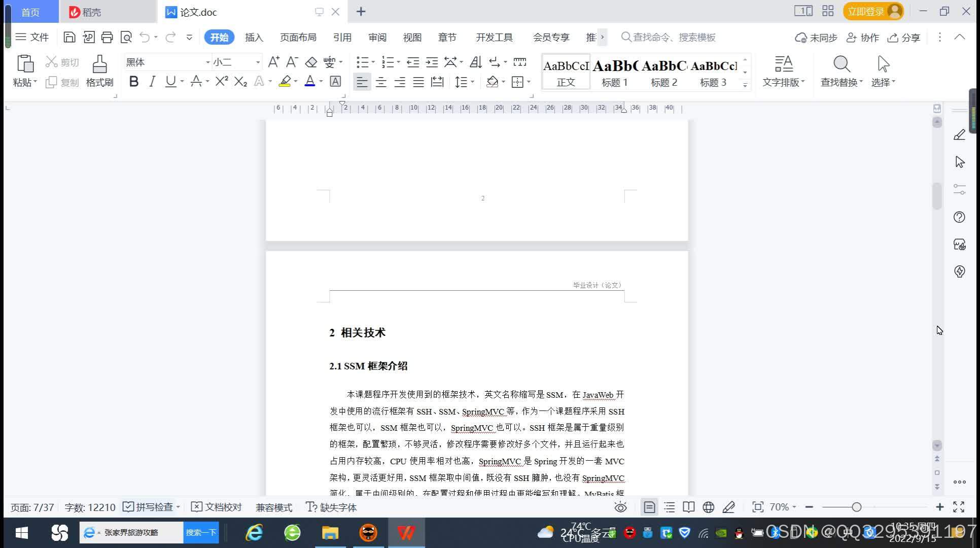The width and height of the screenshot is (980, 548).
Task: Click the 立即登录 login button
Action: [x=873, y=11]
